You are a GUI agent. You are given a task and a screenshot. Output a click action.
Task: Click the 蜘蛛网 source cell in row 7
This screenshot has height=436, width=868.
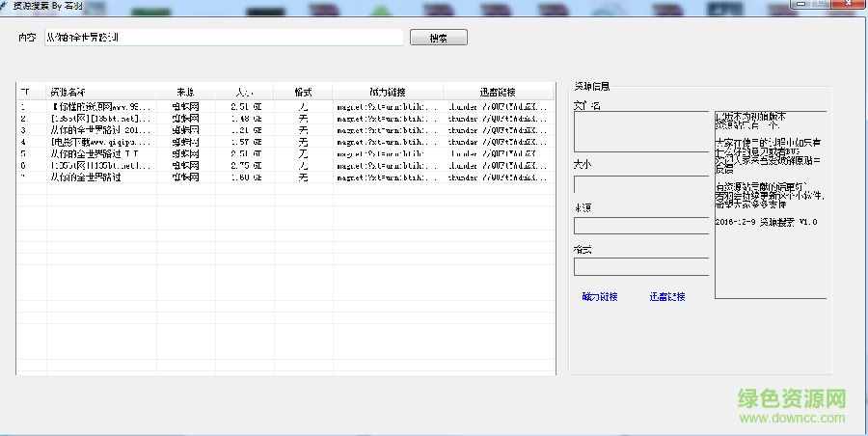point(186,177)
